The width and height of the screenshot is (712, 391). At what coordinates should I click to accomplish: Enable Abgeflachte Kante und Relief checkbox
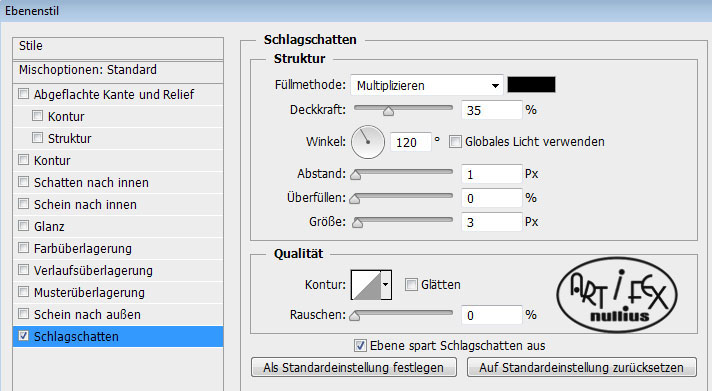pyautogui.click(x=23, y=94)
